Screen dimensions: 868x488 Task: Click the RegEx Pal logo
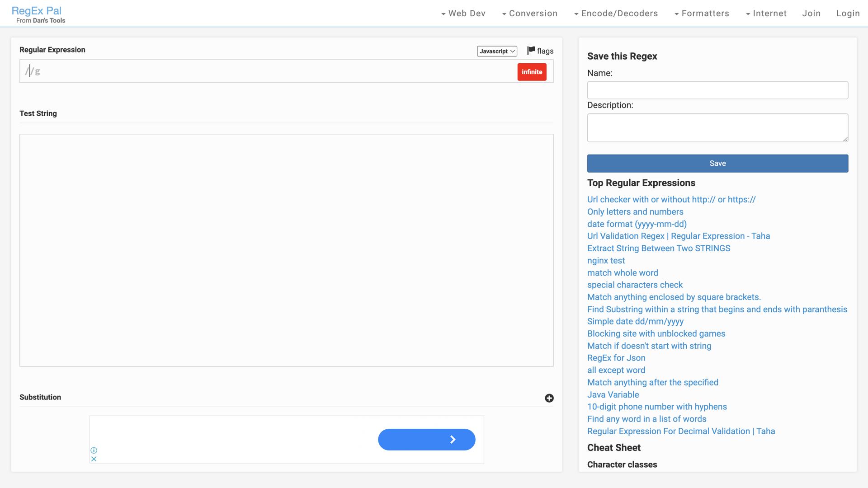[x=36, y=11]
